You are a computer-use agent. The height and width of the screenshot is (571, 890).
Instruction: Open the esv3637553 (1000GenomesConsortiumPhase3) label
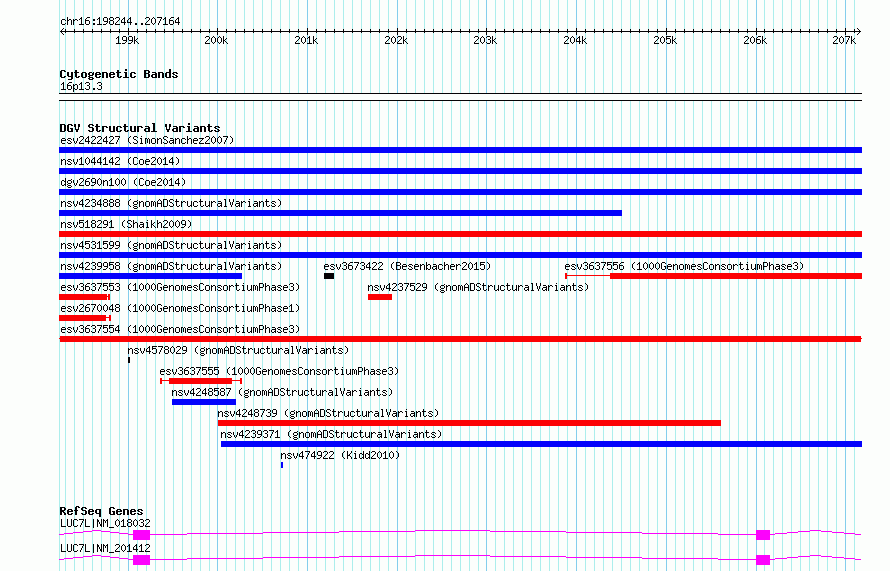click(x=180, y=287)
